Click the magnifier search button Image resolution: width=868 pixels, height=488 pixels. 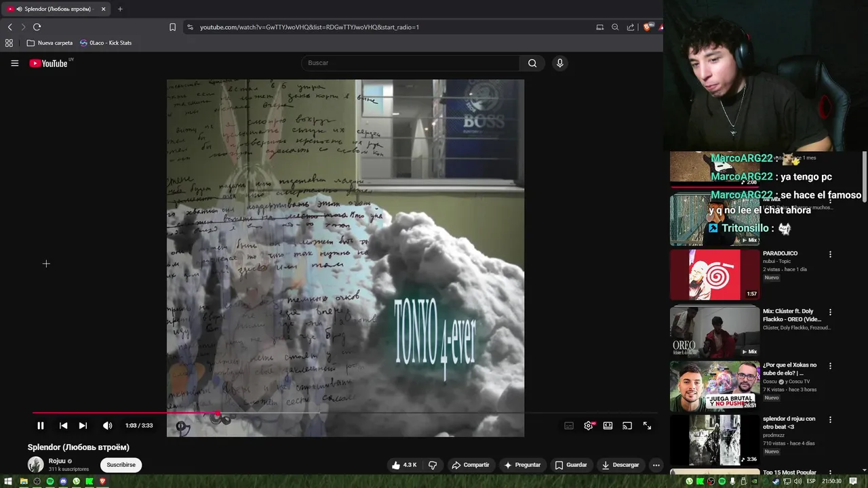532,63
